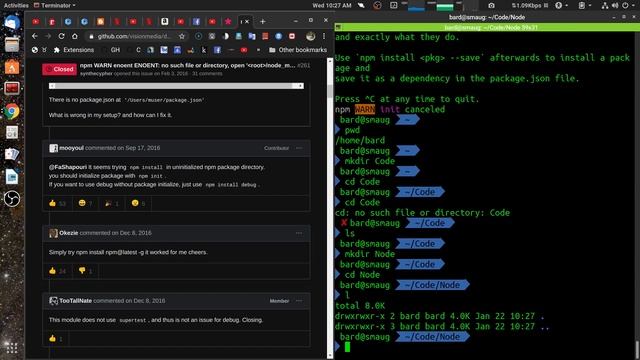Launch Chrome from the dock
Screen dimensions: 640x360
click(x=11, y=111)
